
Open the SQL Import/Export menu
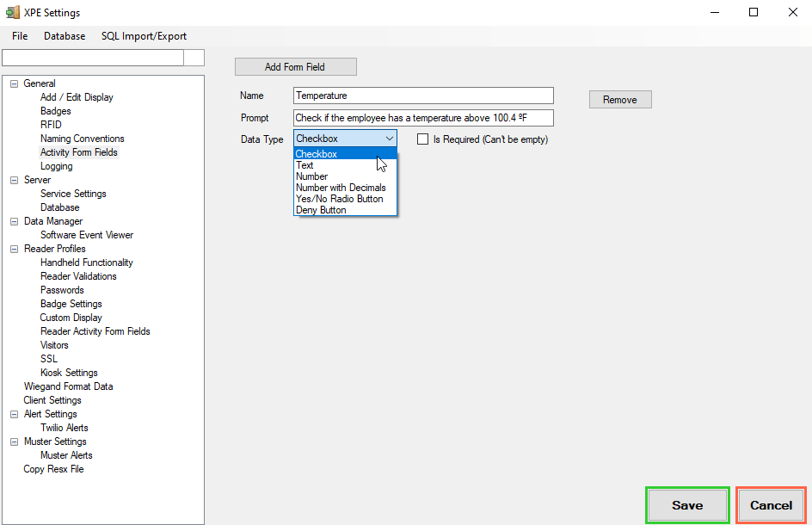(x=144, y=36)
